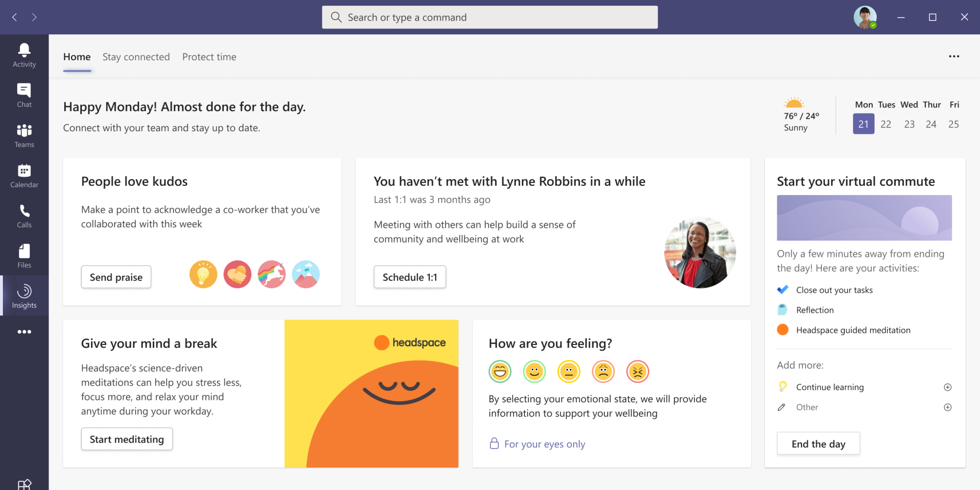Go to Teams in the sidebar
980x490 pixels.
[24, 135]
